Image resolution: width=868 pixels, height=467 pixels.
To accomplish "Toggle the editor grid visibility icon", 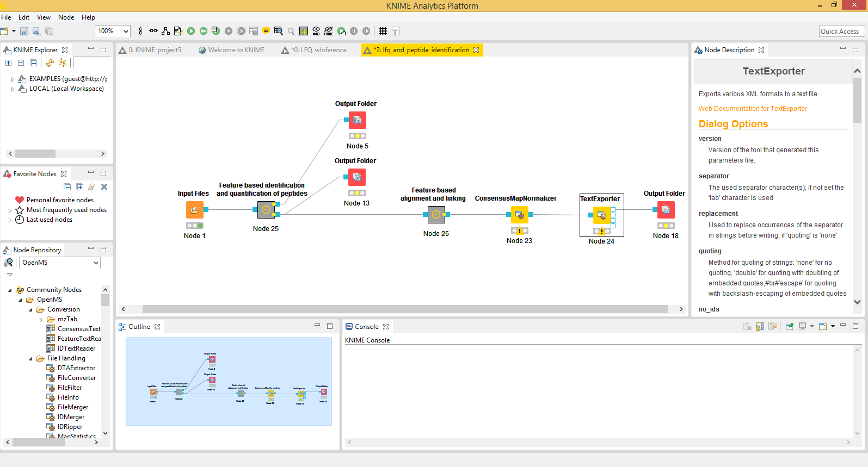I will (383, 31).
